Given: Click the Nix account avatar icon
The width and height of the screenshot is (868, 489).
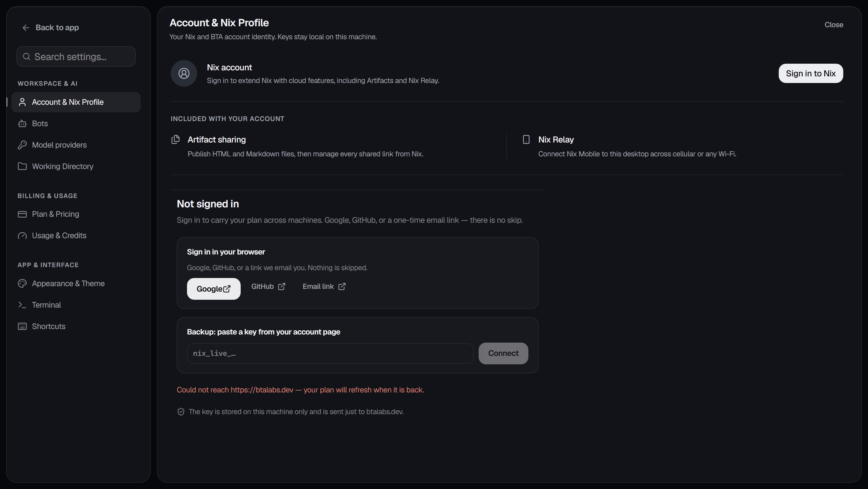Looking at the screenshot, I should [184, 74].
